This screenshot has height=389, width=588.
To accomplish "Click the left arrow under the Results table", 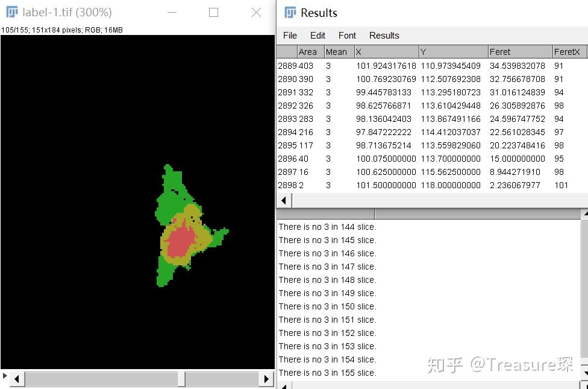I will (283, 200).
